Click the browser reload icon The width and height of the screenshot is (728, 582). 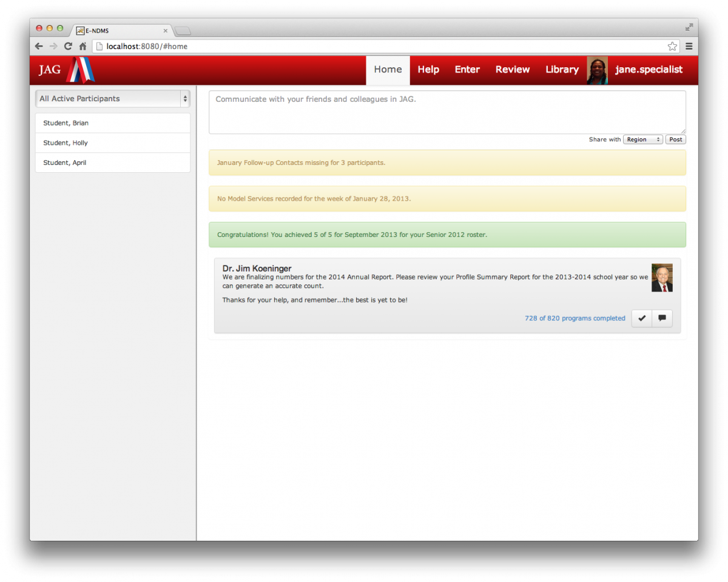(68, 46)
